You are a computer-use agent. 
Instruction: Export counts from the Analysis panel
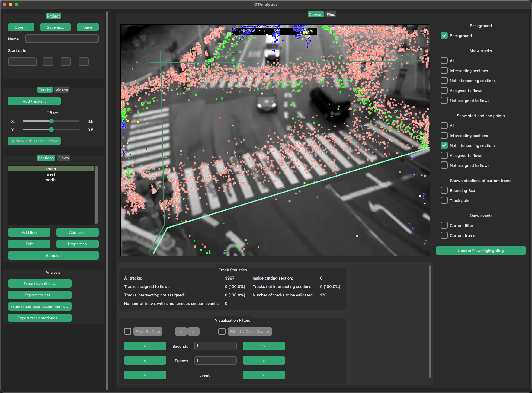pos(40,295)
